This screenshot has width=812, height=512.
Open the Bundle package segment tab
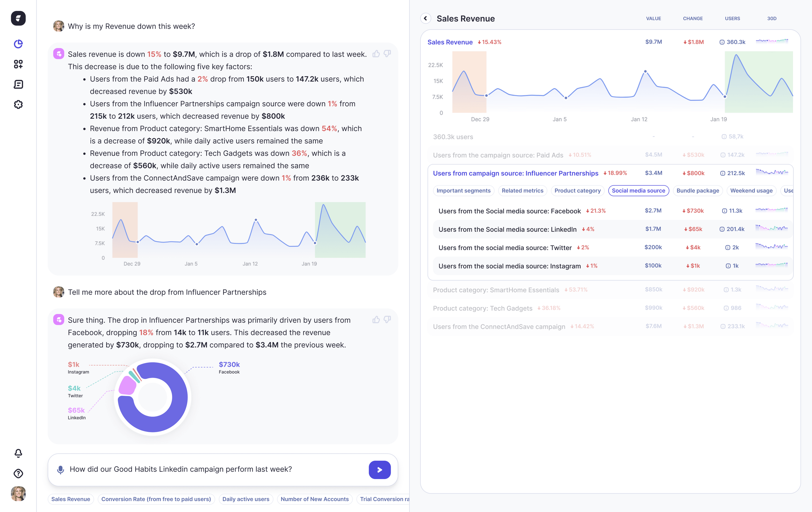[698, 190]
